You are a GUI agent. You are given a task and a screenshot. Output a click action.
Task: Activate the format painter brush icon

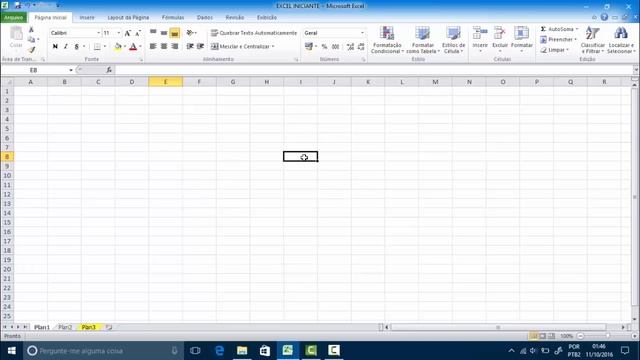31,49
